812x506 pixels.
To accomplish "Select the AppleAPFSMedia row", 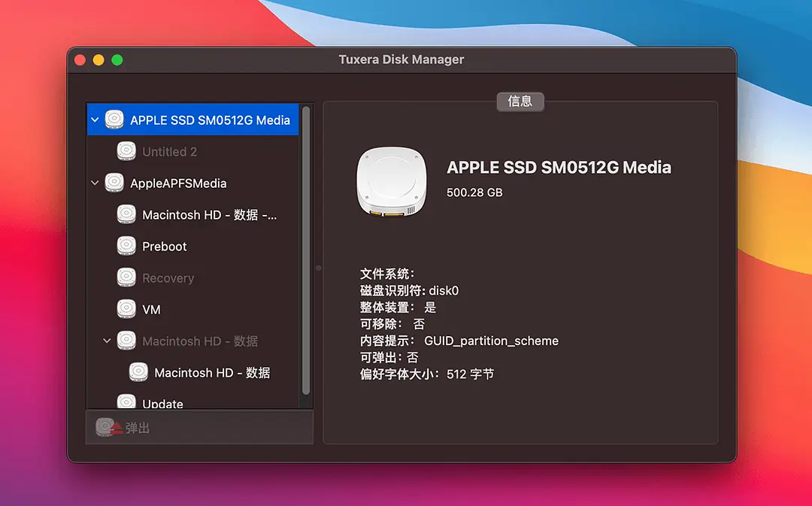I will tap(192, 183).
